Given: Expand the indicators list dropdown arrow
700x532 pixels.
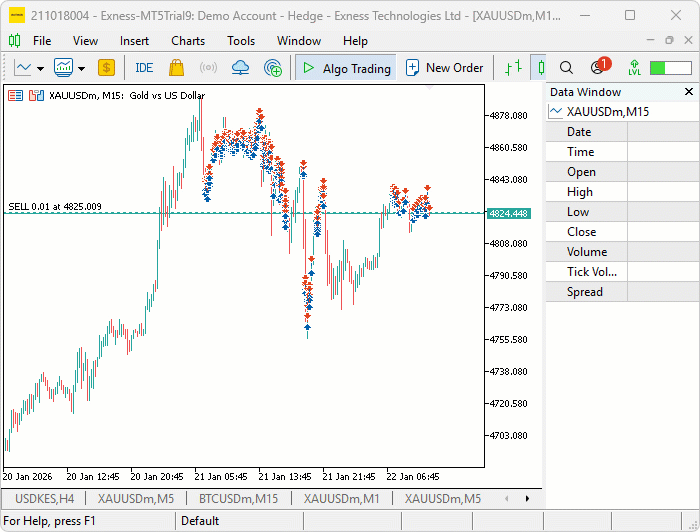Looking at the screenshot, I should tap(81, 69).
